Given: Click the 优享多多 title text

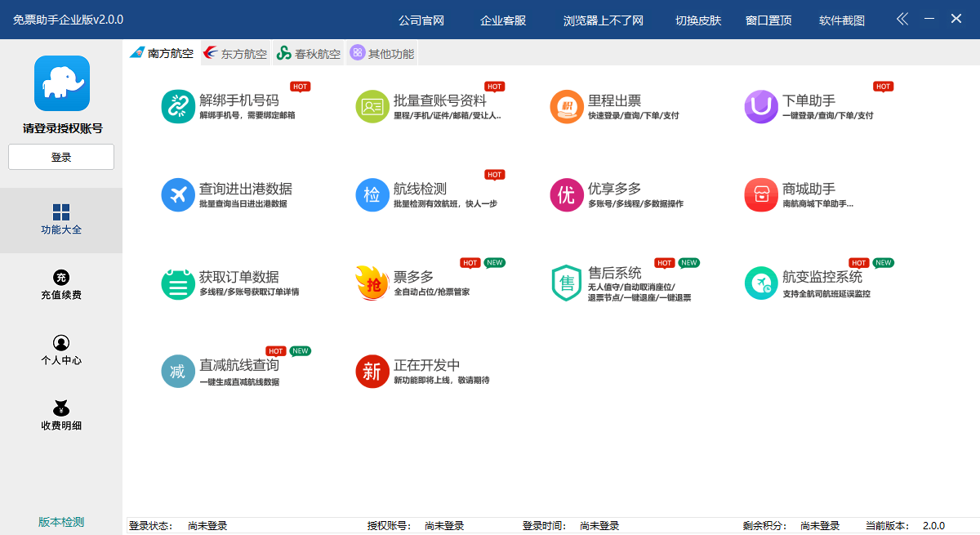Looking at the screenshot, I should point(614,189).
